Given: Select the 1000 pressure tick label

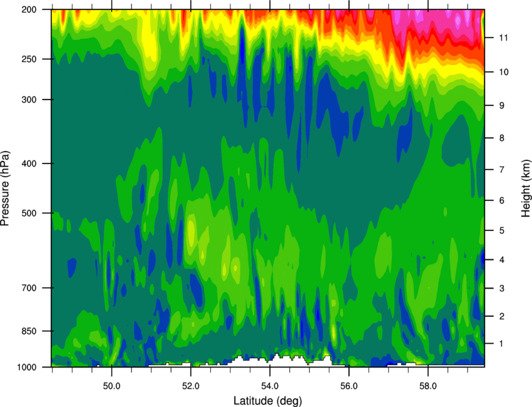Looking at the screenshot, I should pyautogui.click(x=26, y=367).
